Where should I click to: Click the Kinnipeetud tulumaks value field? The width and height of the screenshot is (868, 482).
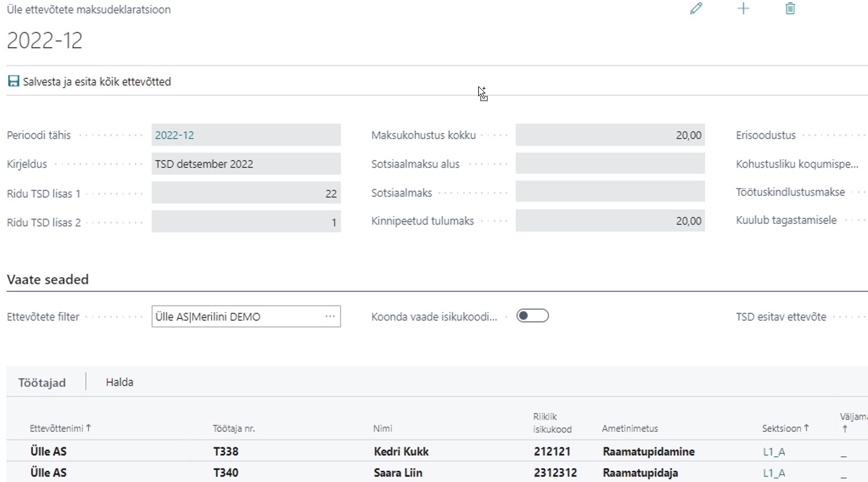(x=610, y=221)
